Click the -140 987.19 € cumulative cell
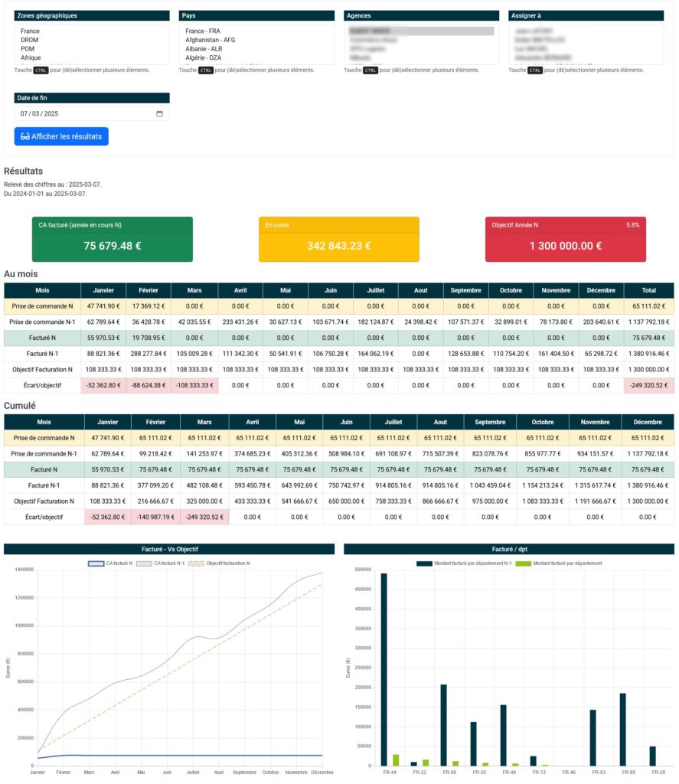Screen dimensions: 679x784 (155, 517)
